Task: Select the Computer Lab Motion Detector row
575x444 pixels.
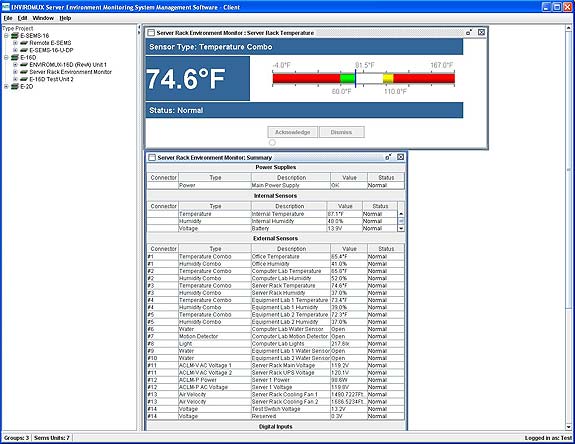Action: pyautogui.click(x=276, y=336)
